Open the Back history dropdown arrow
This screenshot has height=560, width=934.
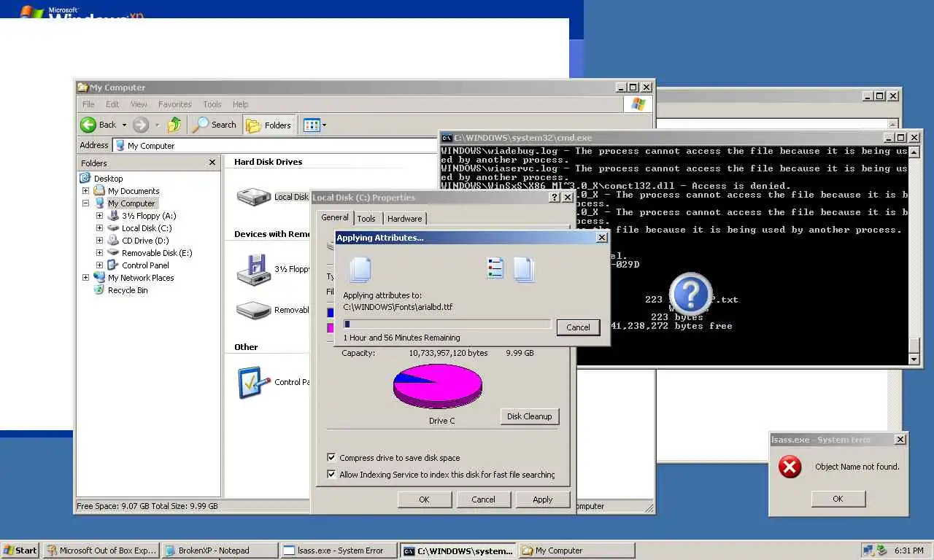124,125
